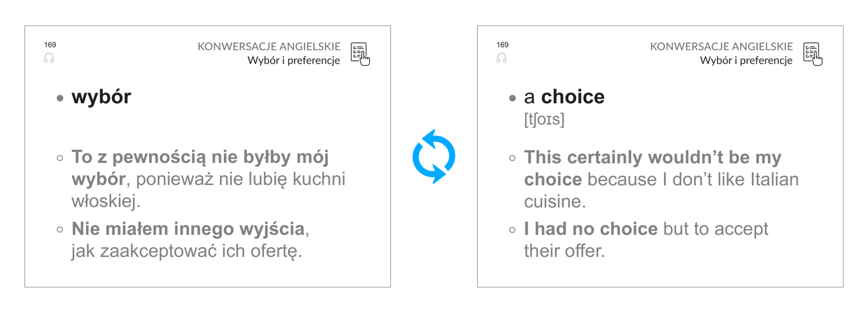This screenshot has height=313, width=868.
Task: Click 'KONWERSACJE ANGIELSKIE' title on right card
Action: pyautogui.click(x=721, y=46)
